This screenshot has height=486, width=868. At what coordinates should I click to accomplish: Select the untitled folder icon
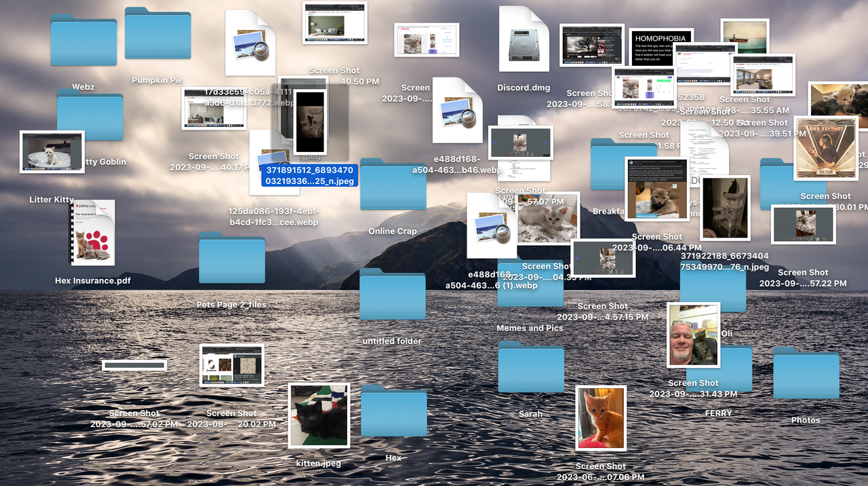393,294
